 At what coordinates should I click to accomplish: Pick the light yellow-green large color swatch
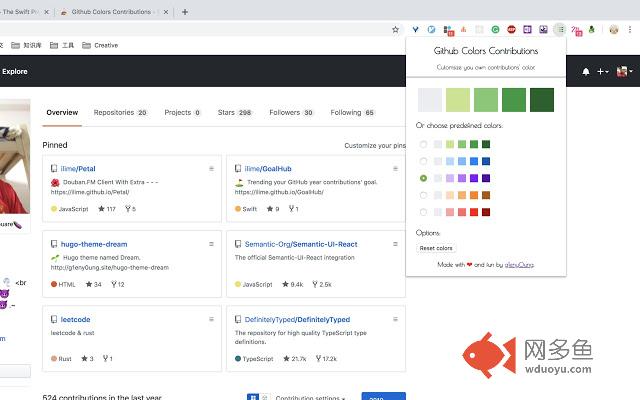tap(458, 100)
